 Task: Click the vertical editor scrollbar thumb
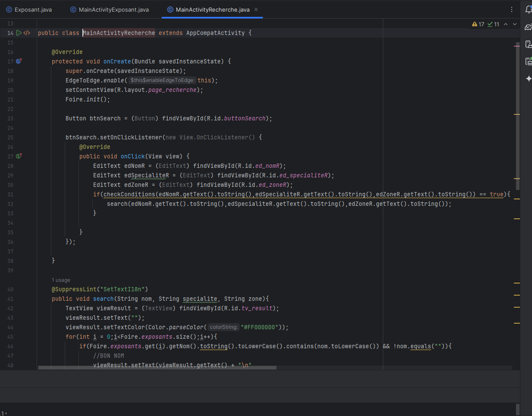pos(517,117)
